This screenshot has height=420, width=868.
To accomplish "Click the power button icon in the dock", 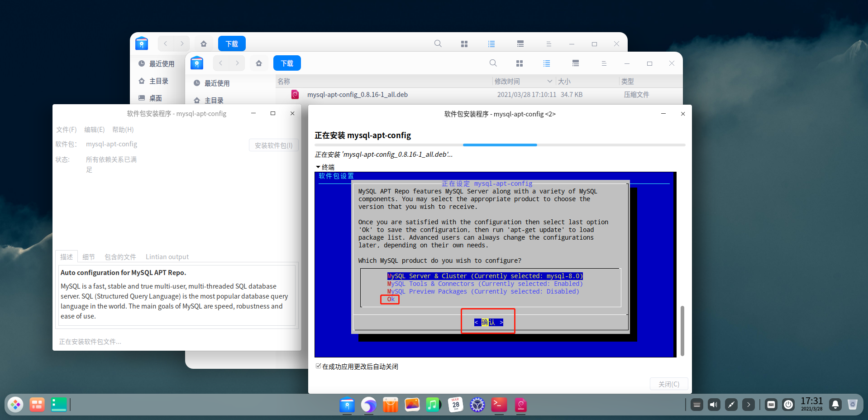I will pos(788,405).
